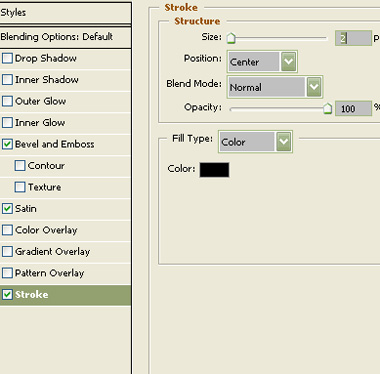Open the Blend Mode dropdown arrow
The height and width of the screenshot is (374, 380).
(x=314, y=87)
